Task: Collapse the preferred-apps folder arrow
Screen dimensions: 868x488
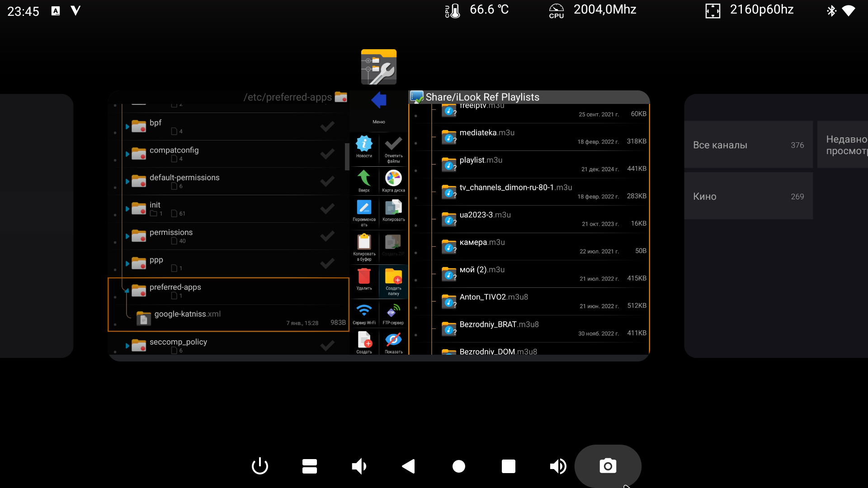Action: click(127, 291)
